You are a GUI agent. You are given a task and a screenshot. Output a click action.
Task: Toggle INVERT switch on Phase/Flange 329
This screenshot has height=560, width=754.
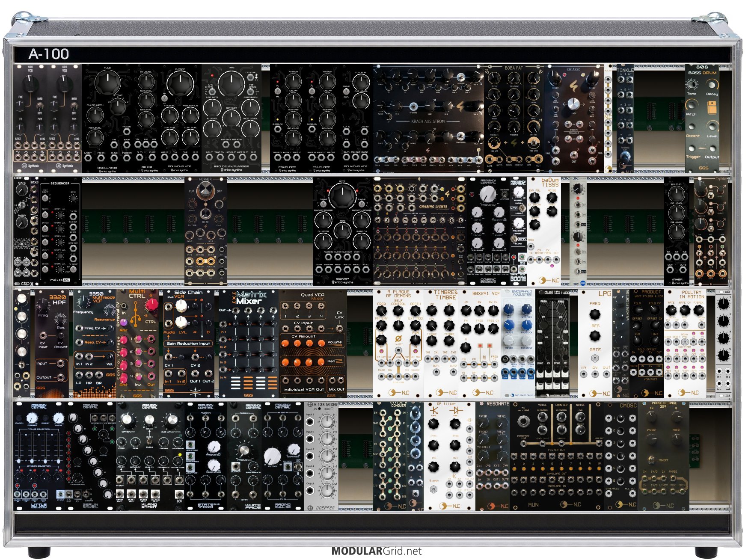651,460
